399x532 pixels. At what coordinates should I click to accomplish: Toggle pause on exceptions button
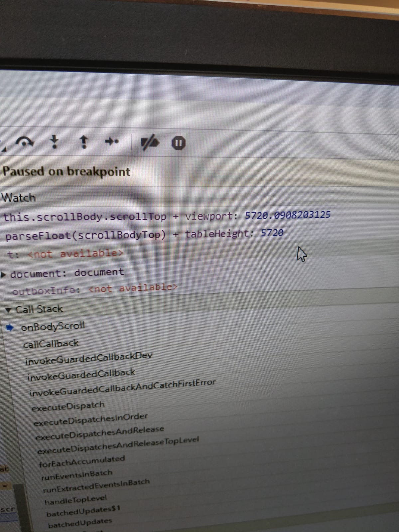(x=178, y=143)
